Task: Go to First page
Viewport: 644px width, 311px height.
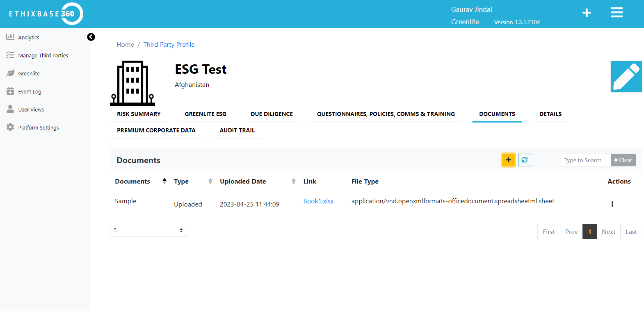Action: 549,232
